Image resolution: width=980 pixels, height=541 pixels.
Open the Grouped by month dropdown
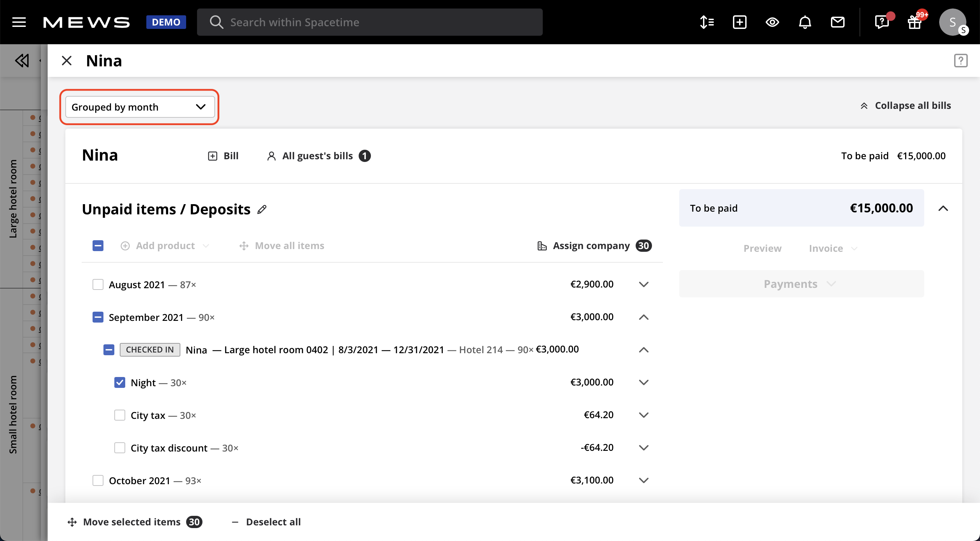[x=139, y=107]
